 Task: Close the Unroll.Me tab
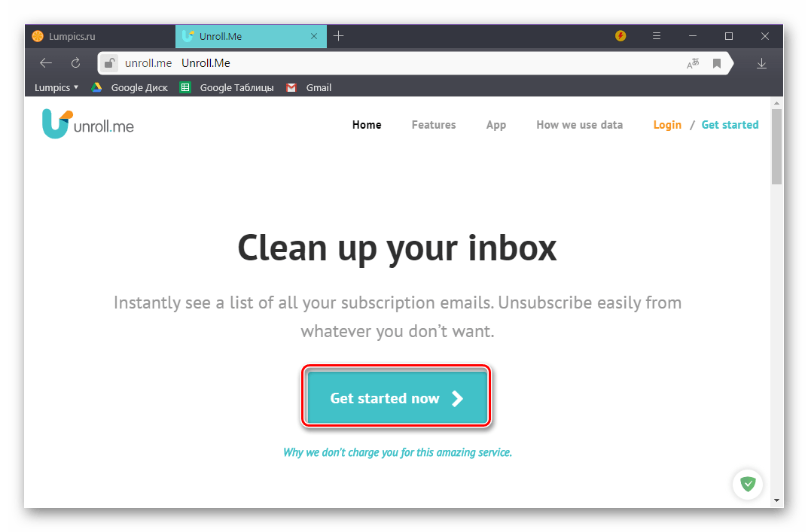tap(314, 36)
